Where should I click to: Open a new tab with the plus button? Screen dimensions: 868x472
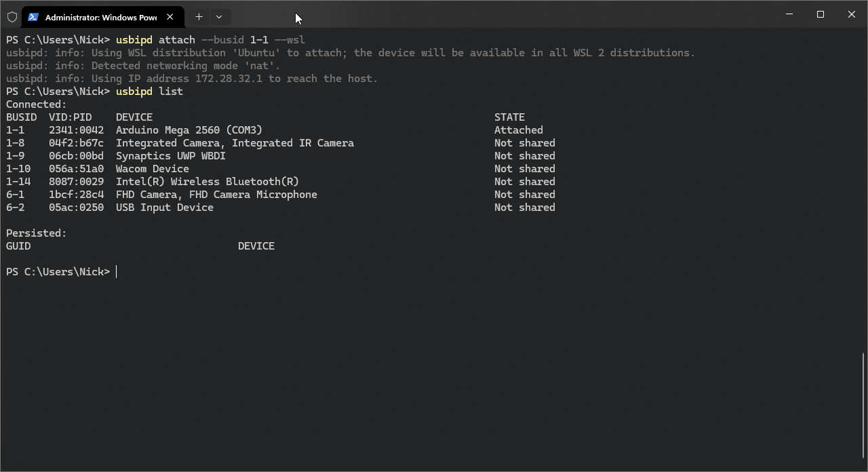(199, 16)
